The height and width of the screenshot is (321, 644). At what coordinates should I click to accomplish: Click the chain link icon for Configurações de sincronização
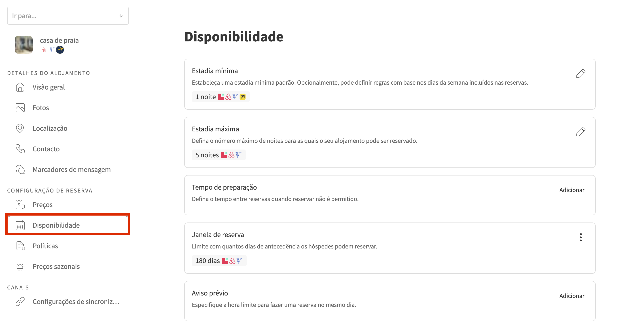[20, 302]
